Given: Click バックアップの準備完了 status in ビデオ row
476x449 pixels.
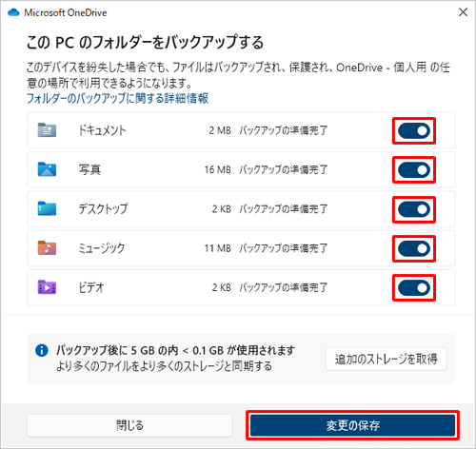Looking at the screenshot, I should (284, 287).
